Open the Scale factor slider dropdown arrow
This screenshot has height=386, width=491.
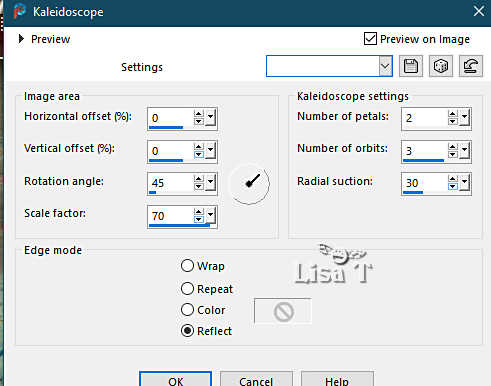click(x=210, y=215)
